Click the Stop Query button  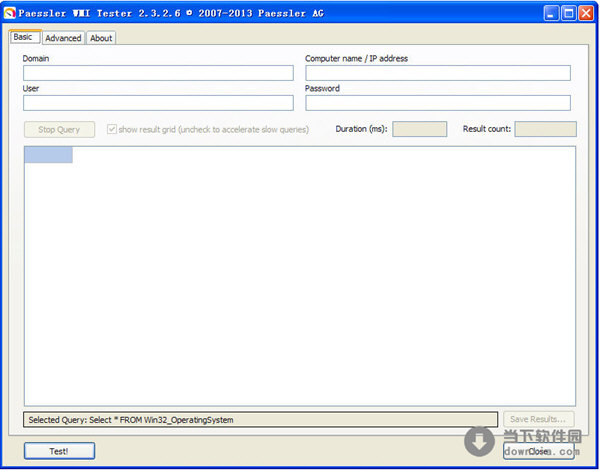coord(59,129)
